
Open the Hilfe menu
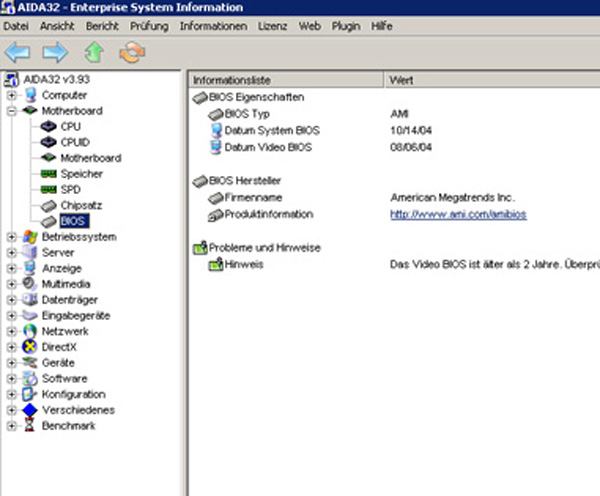click(x=382, y=26)
